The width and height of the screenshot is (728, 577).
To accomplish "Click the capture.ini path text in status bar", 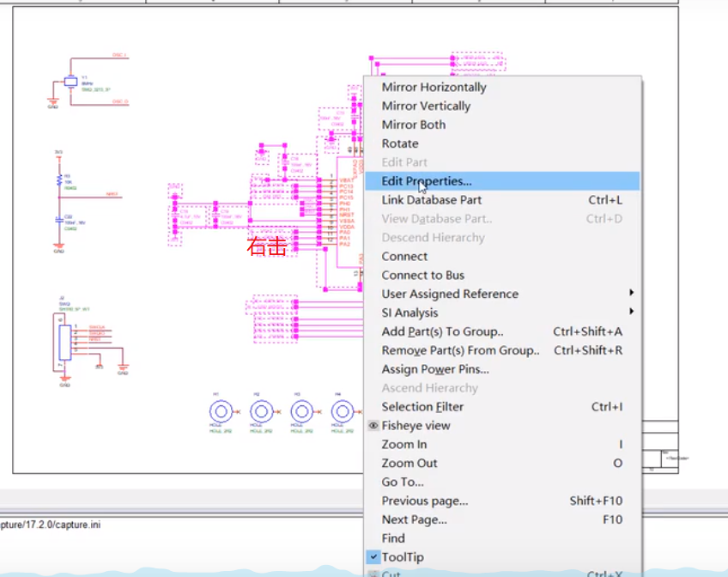I will 52,523.
